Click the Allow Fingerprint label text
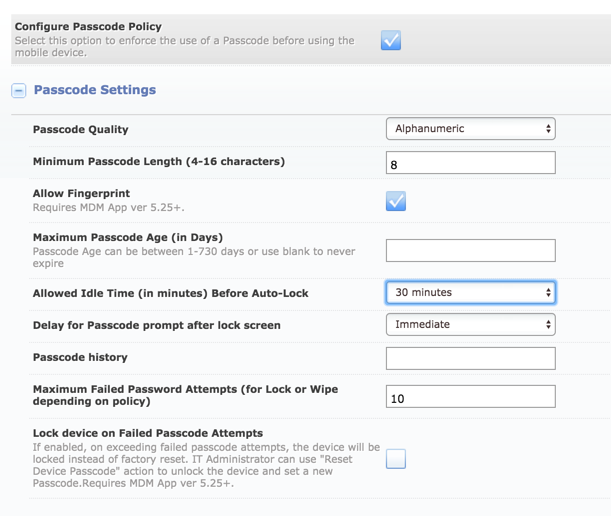The image size is (611, 516). pos(81,193)
